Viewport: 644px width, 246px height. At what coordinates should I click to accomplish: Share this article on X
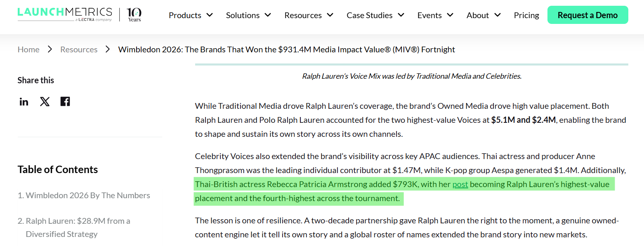click(45, 101)
